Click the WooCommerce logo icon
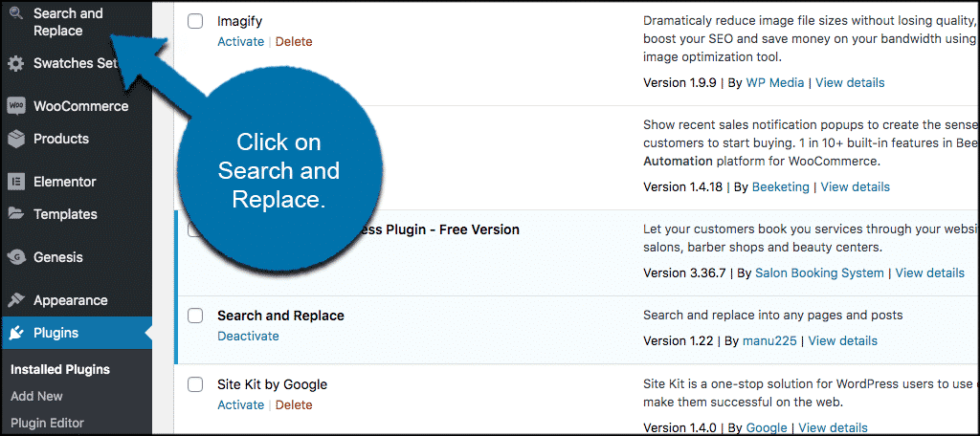The image size is (980, 436). coord(16,106)
